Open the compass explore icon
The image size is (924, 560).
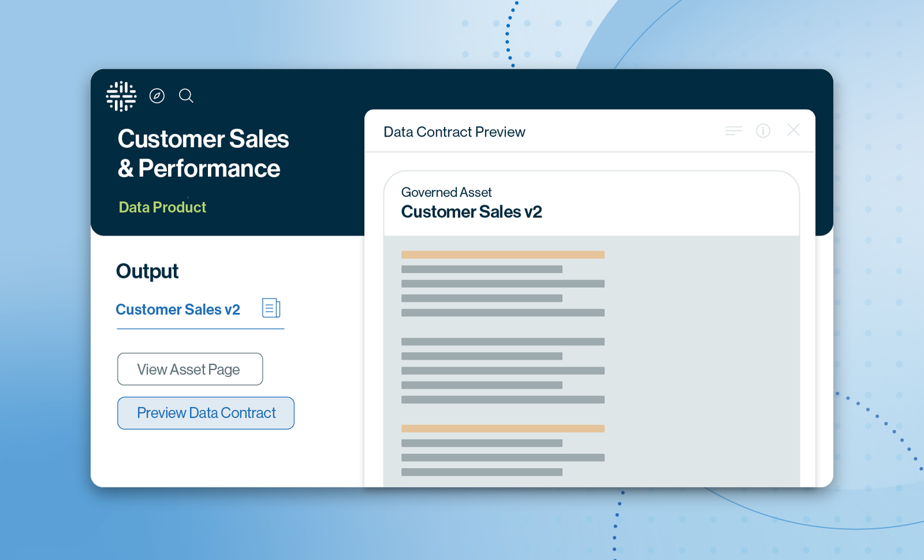[157, 96]
